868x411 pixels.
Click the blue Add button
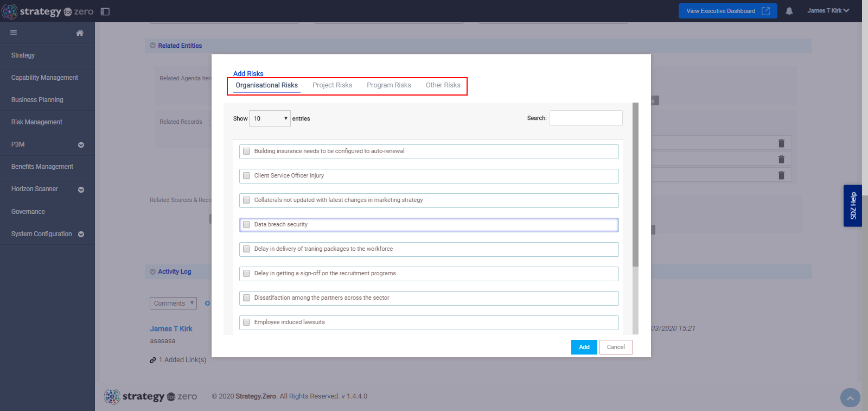(x=584, y=347)
